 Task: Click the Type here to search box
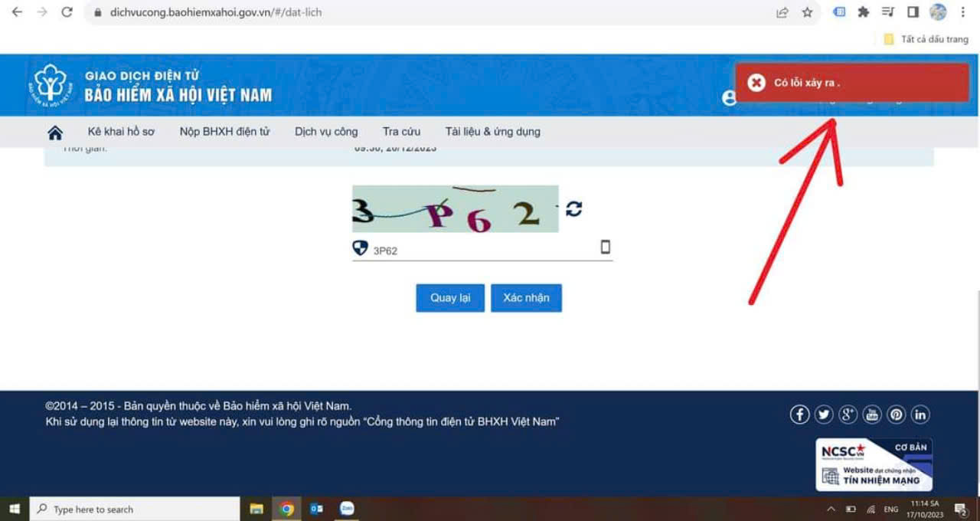[x=135, y=509]
